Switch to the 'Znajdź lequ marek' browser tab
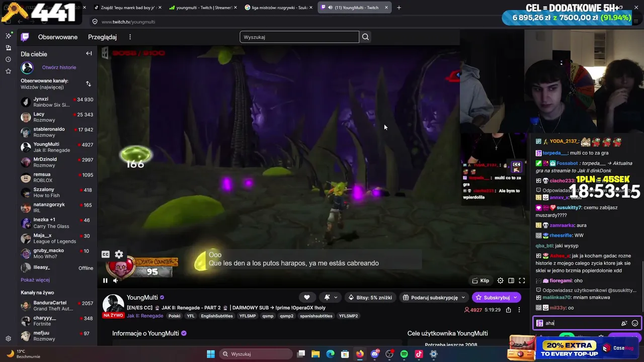Screen dimensions: 644x362 tap(127, 8)
